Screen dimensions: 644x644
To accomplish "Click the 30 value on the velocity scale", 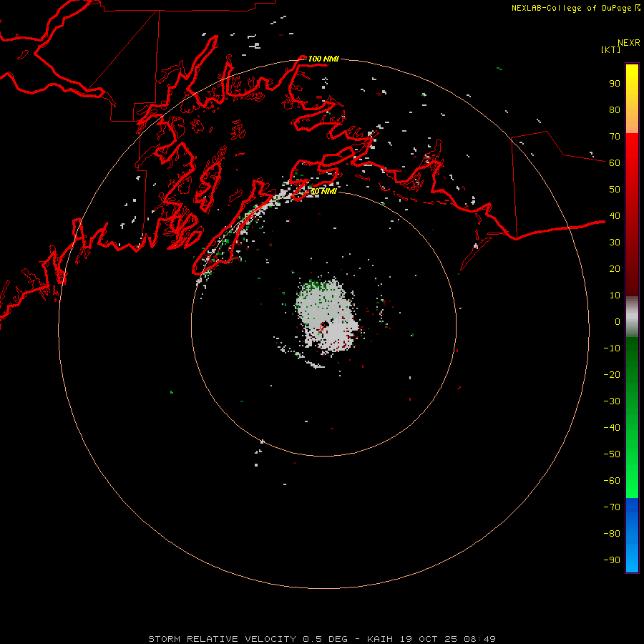I will coord(615,243).
